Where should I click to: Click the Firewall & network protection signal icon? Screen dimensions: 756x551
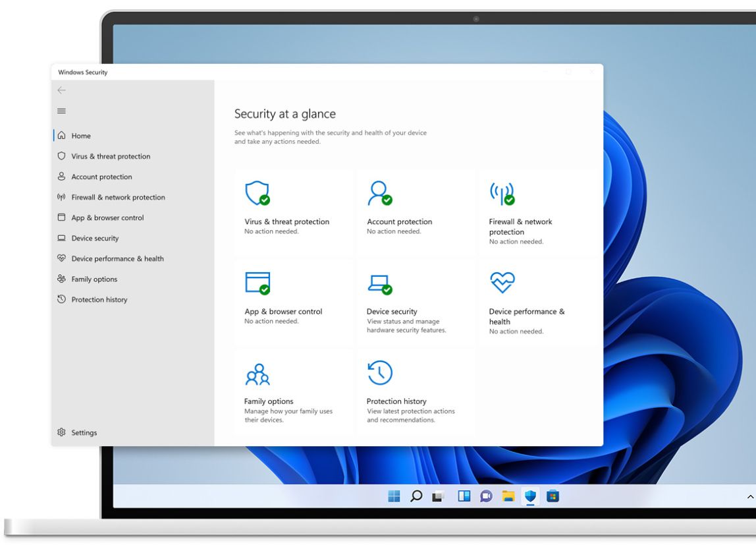tap(61, 197)
